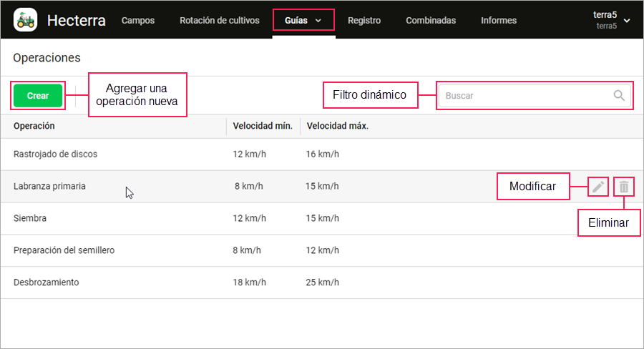Select the Rastrojado de discos row
644x349 pixels.
322,154
